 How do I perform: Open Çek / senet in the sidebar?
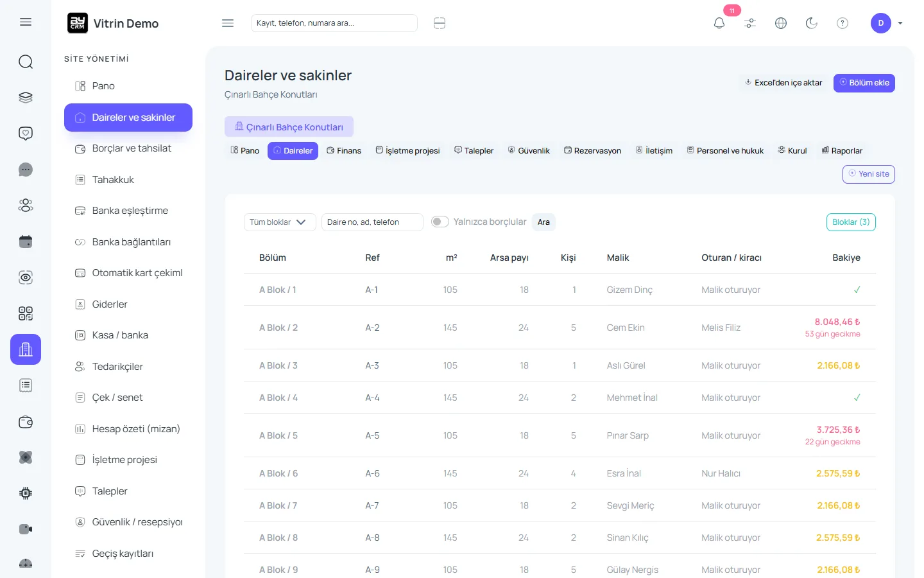click(128, 398)
